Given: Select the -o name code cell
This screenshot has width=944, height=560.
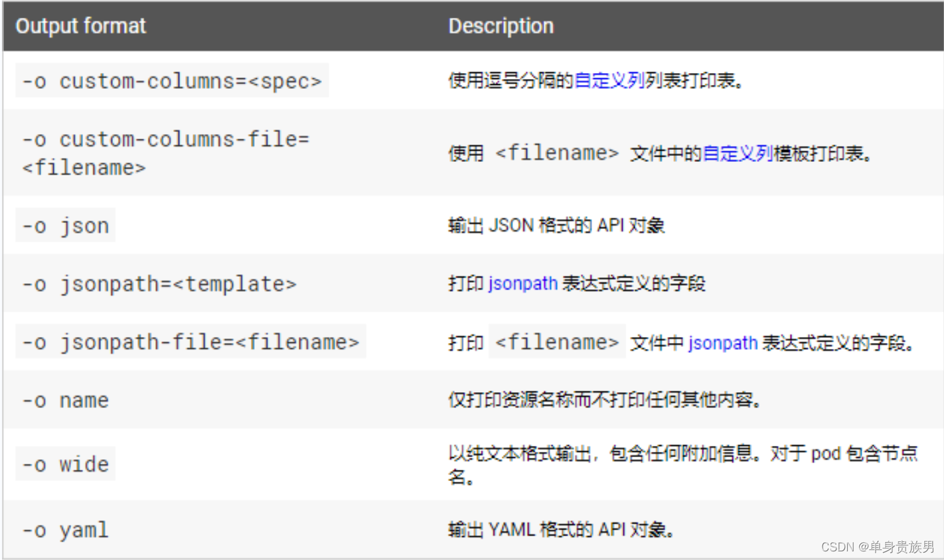Looking at the screenshot, I should point(65,401).
